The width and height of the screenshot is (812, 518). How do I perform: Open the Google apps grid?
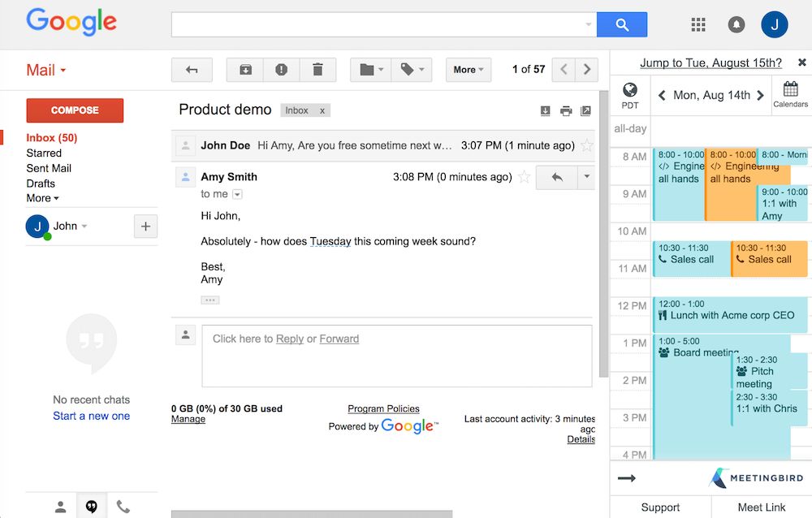point(698,25)
